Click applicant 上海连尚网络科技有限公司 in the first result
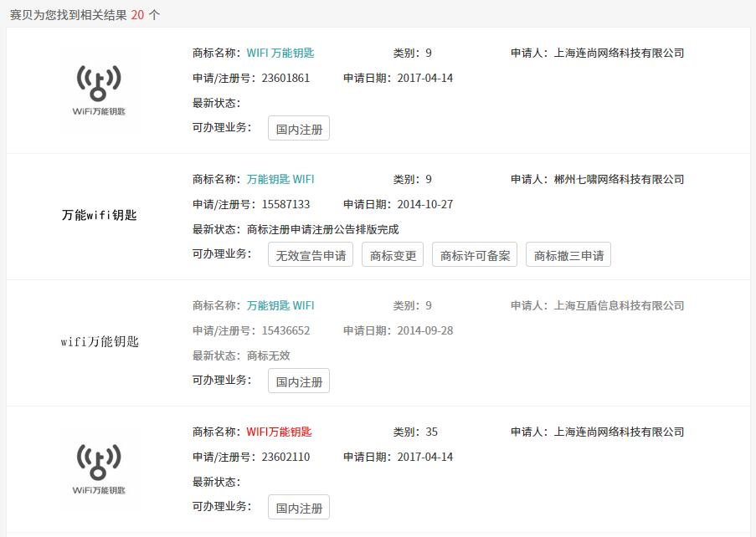 [619, 53]
